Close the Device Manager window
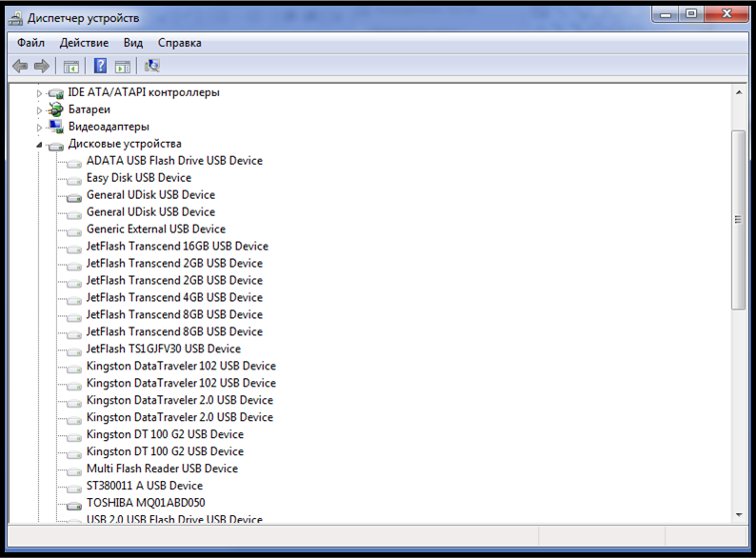Image resolution: width=756 pixels, height=558 pixels. (x=726, y=14)
